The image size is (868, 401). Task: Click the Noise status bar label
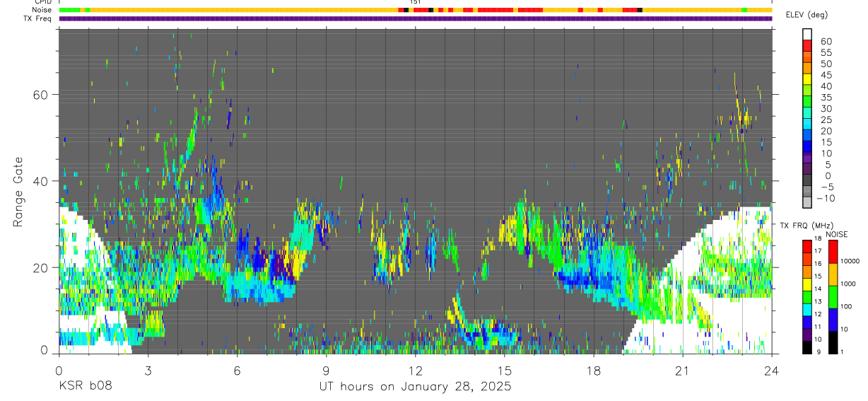(x=42, y=10)
